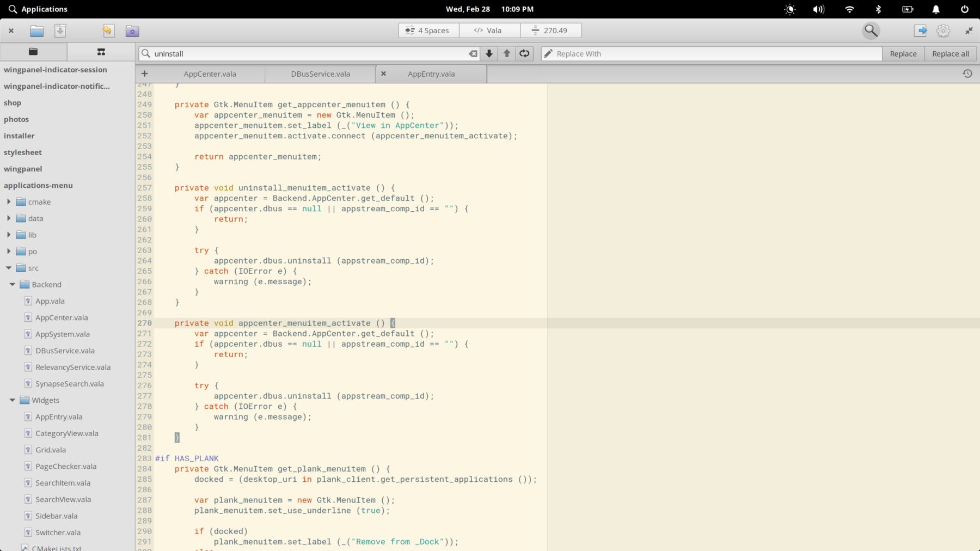Switch to the DBusService.vala tab
The height and width of the screenshot is (551, 980).
click(x=320, y=74)
